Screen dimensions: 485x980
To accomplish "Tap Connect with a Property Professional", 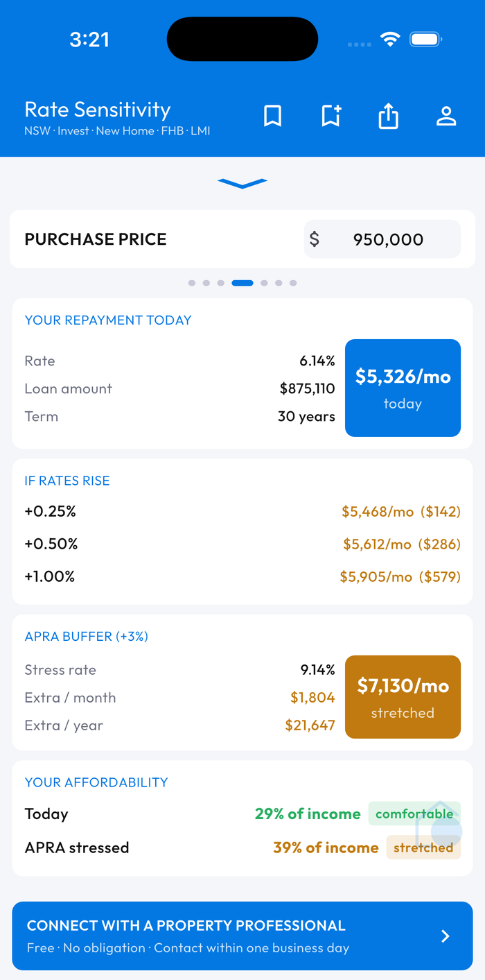I will coord(242,936).
